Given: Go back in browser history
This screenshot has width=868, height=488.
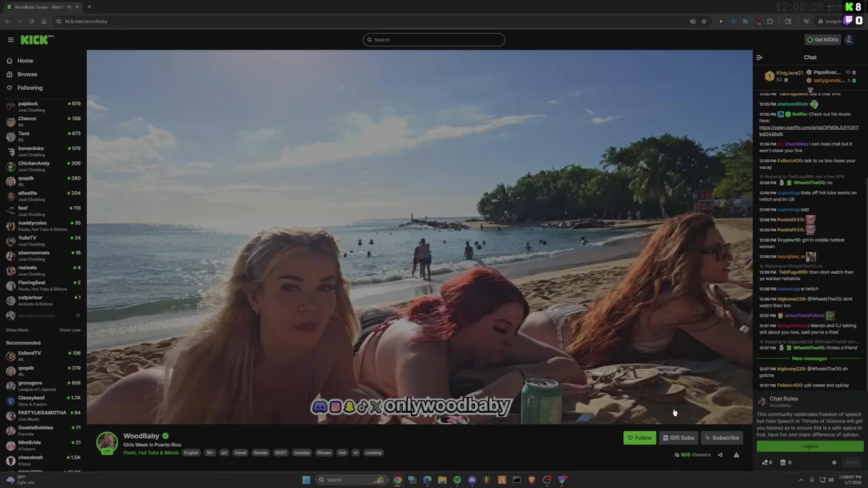Looking at the screenshot, I should (7, 22).
